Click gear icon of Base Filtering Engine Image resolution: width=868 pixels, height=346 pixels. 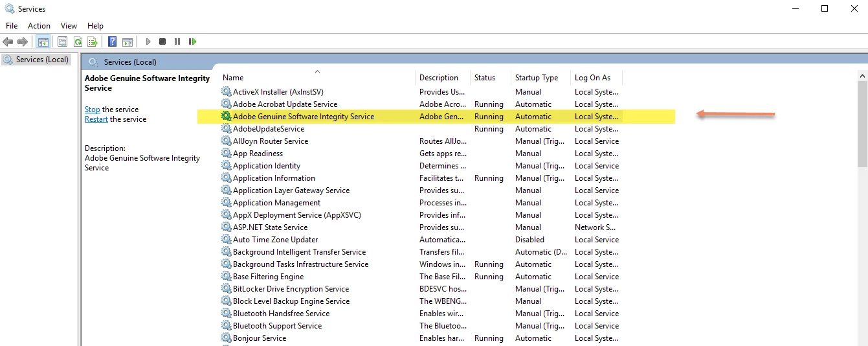[x=227, y=277]
